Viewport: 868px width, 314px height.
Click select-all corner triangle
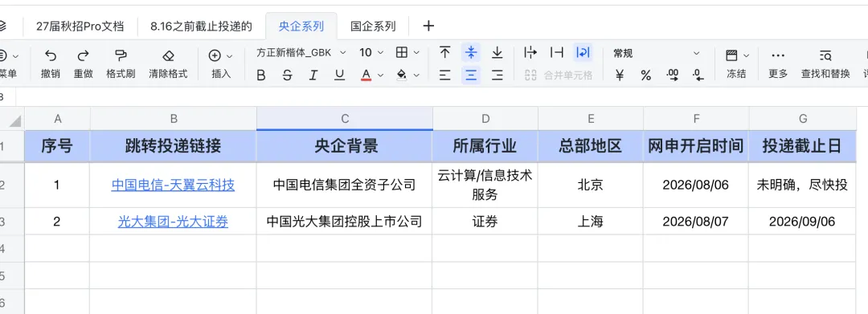click(15, 121)
